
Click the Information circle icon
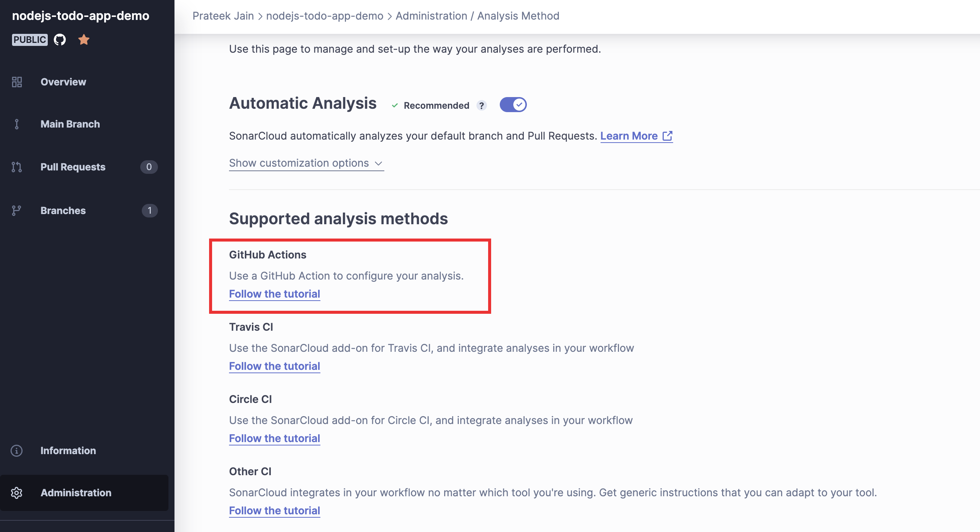pyautogui.click(x=17, y=451)
